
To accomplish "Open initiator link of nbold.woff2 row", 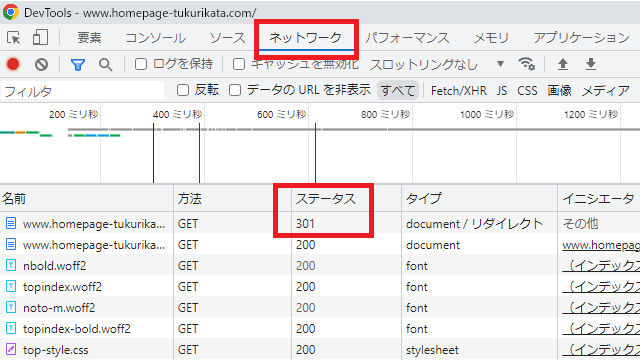I will [601, 266].
